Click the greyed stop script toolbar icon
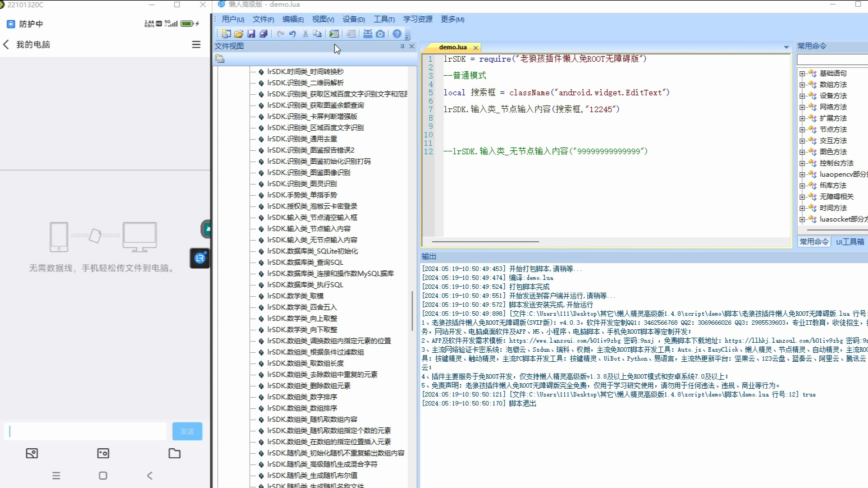The height and width of the screenshot is (488, 868). point(351,34)
